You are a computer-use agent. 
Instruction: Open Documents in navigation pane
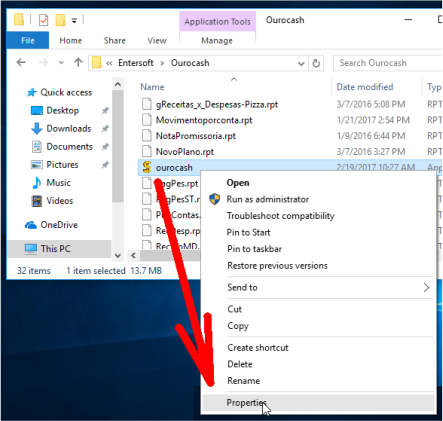pyautogui.click(x=69, y=146)
